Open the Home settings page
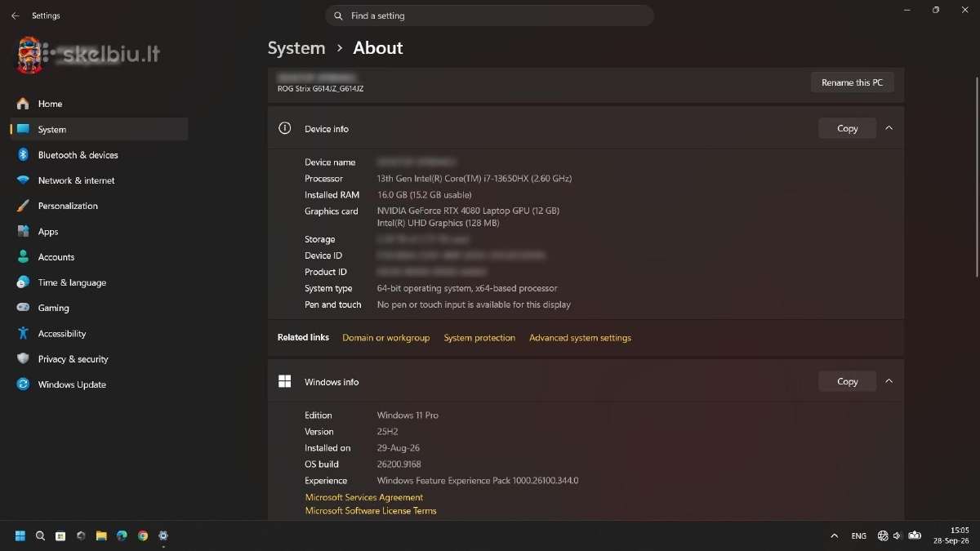Screen dimensions: 980x551 point(99,104)
